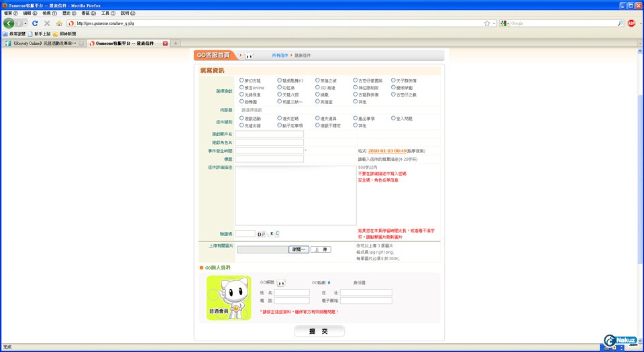Click the 姓名 name input field
This screenshot has width=644, height=352.
pyautogui.click(x=292, y=292)
